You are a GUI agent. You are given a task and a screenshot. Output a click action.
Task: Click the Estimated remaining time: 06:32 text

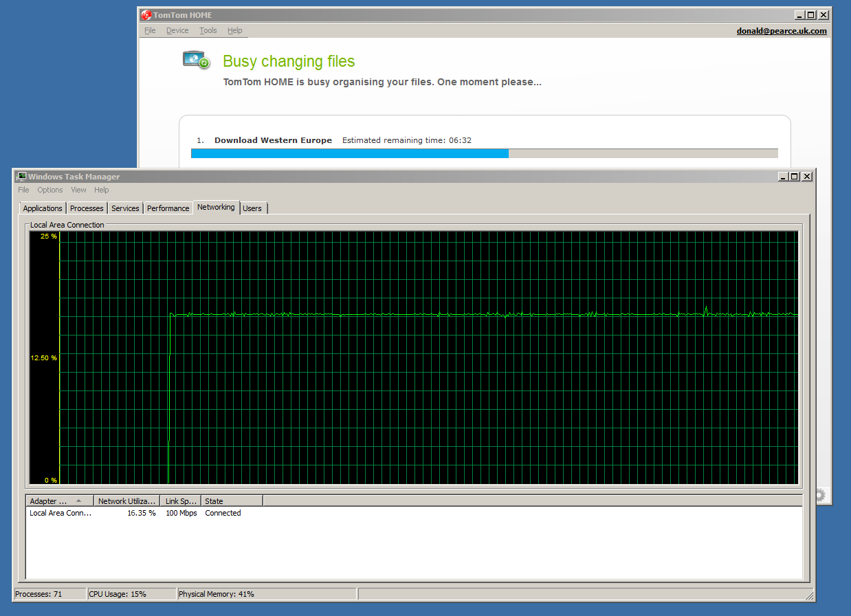pos(407,140)
